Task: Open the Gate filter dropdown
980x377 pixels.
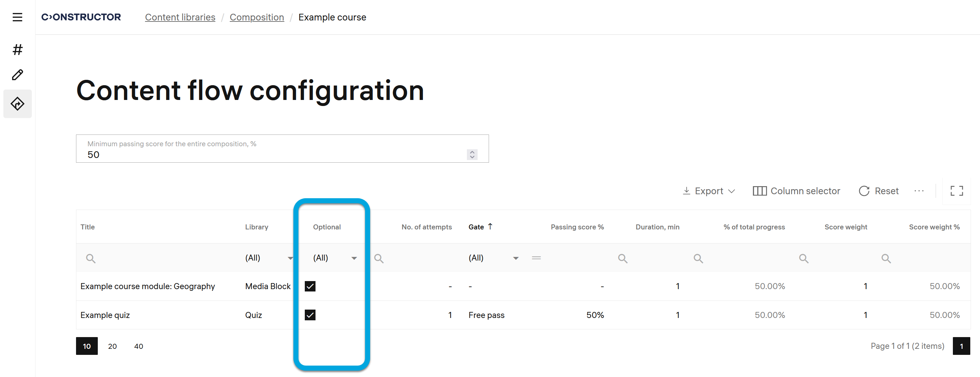Action: tap(515, 258)
